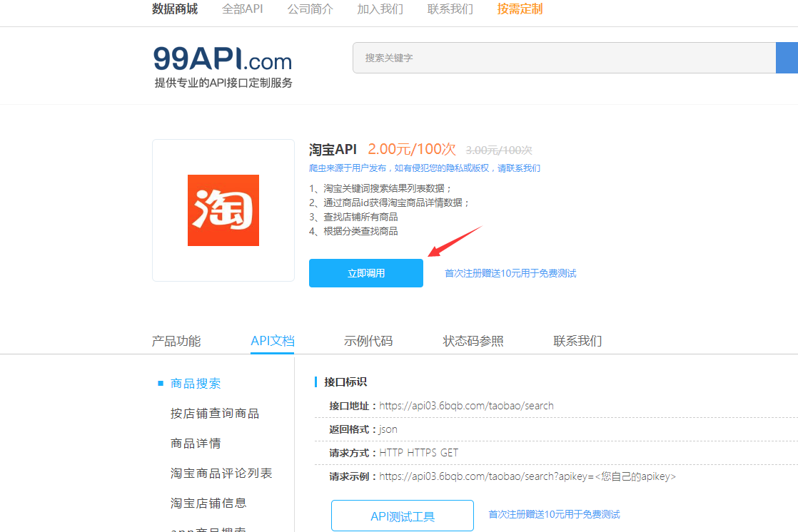Select 按店铺查询商品 in the sidebar
Viewport: 798px width, 532px height.
215,414
